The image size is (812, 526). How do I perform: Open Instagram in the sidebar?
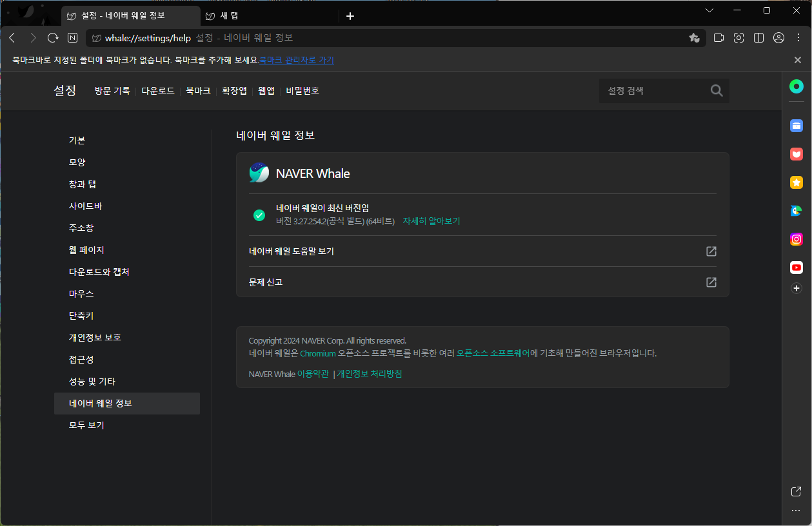coord(797,239)
